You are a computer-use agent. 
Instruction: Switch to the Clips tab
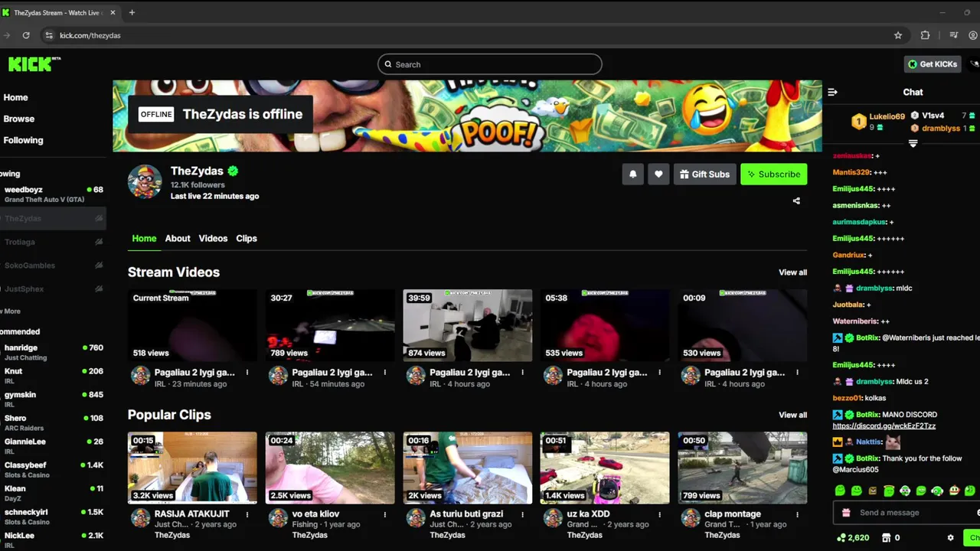coord(247,239)
